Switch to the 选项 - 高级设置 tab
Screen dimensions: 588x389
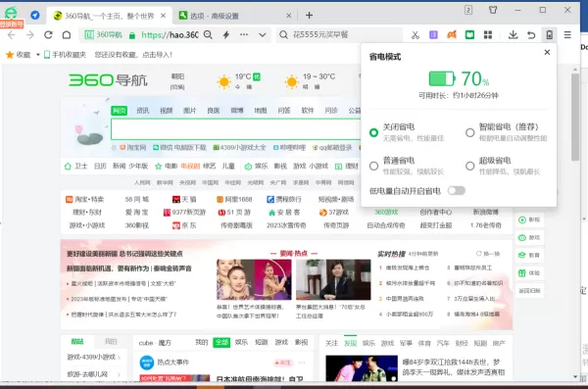[235, 16]
